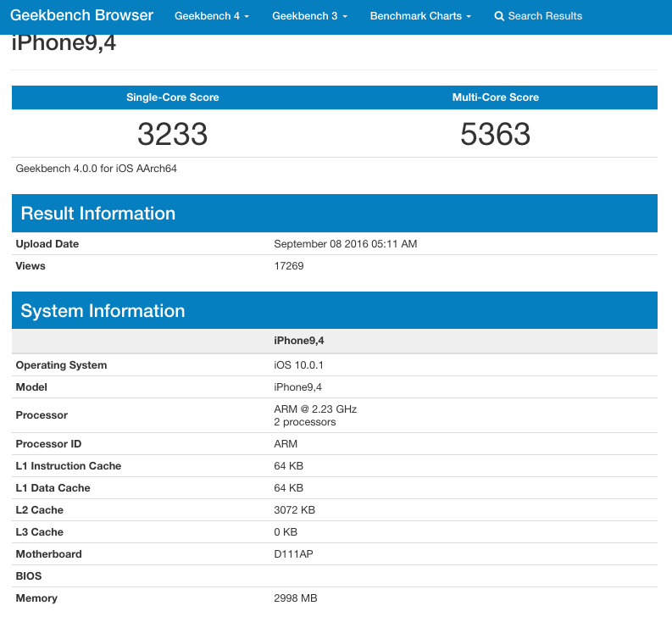Click the Result Information section header

tap(334, 213)
